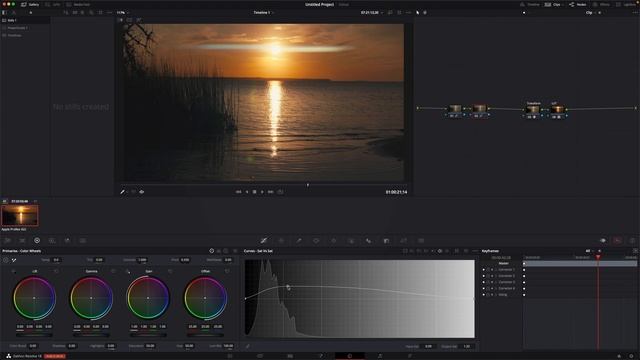Open the Clip node mode dropdown
The width and height of the screenshot is (640, 360).
tap(591, 13)
